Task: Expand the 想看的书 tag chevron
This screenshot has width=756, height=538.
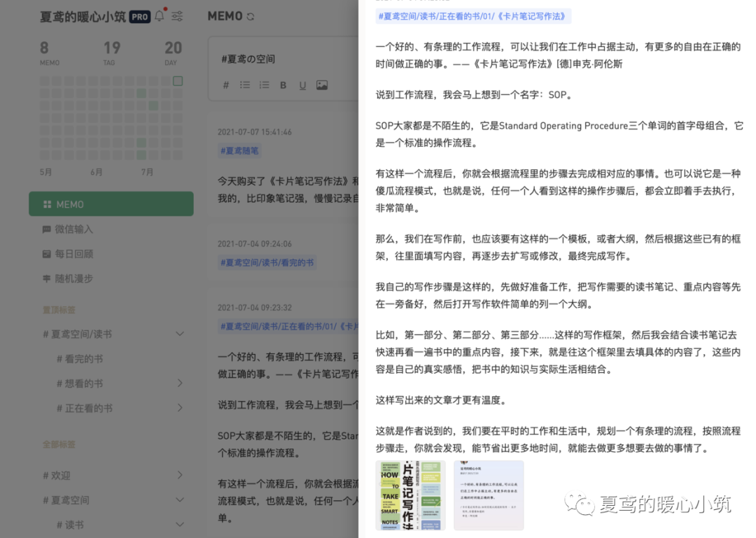Action: point(180,383)
